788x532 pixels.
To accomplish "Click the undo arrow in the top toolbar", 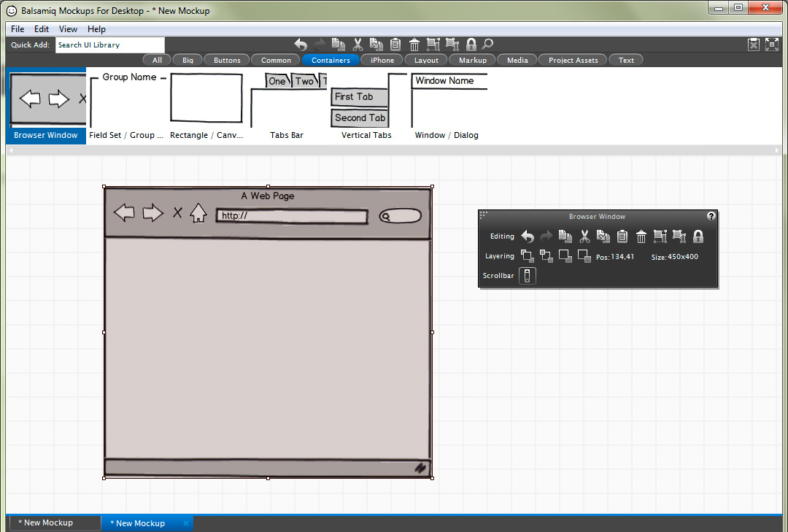I will coord(301,45).
